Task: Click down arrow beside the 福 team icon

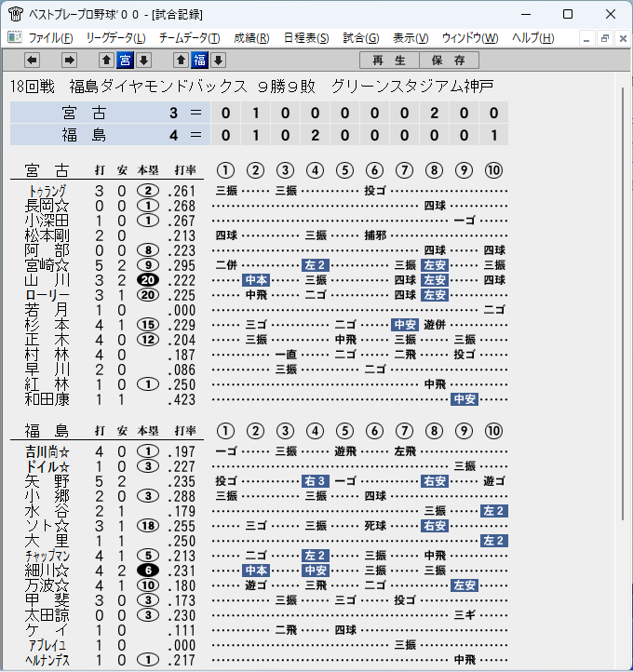Action: 218,60
